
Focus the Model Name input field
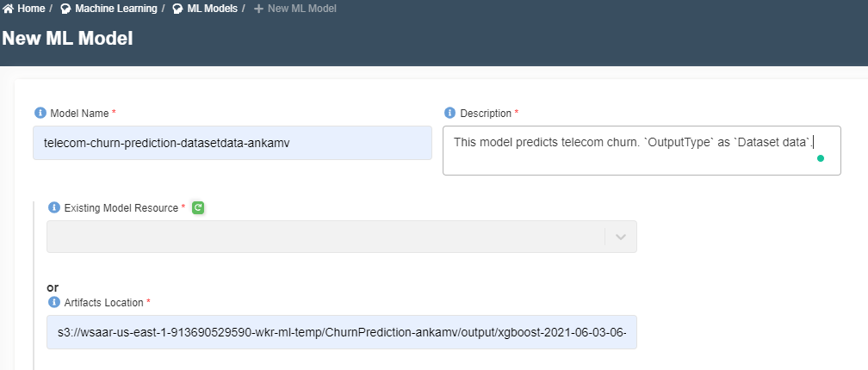tap(232, 143)
